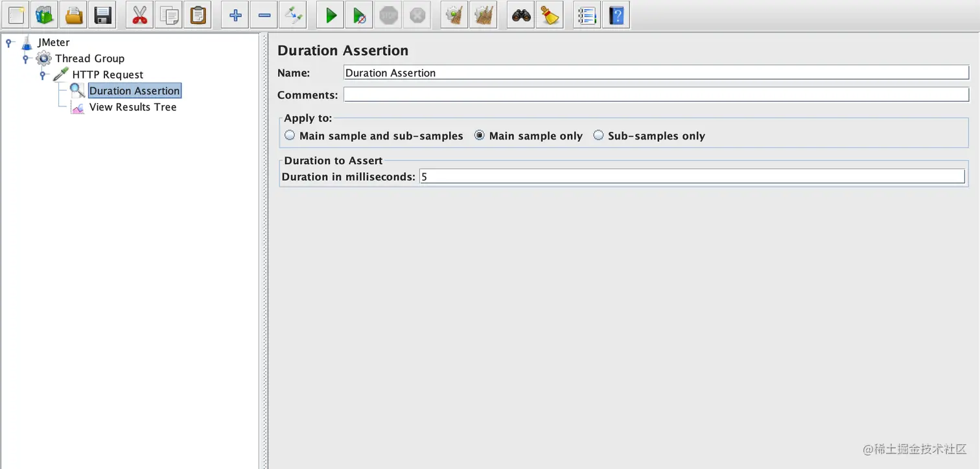The height and width of the screenshot is (469, 980).
Task: Collapse the Thread Group node toggle
Action: [26, 59]
